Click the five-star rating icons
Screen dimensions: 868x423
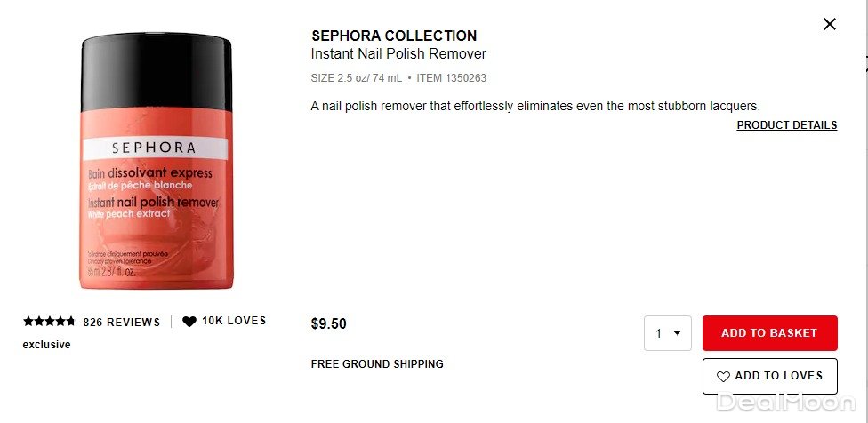pyautogui.click(x=49, y=322)
